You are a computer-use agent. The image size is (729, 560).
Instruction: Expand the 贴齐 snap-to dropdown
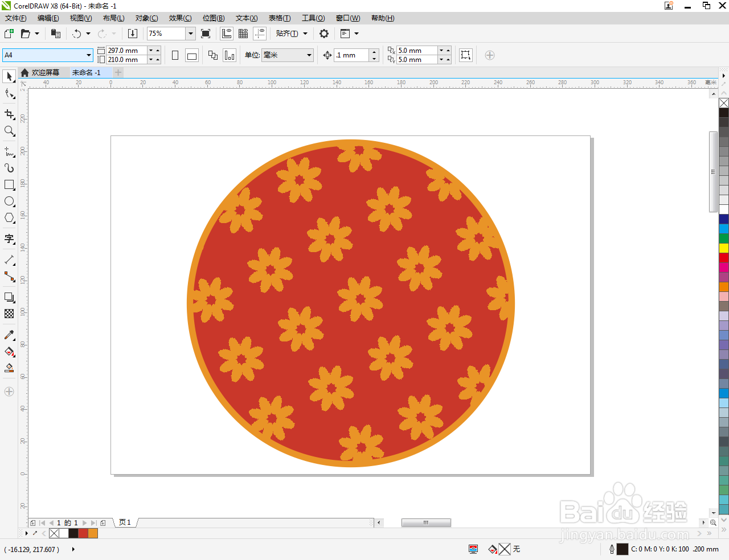(x=305, y=34)
